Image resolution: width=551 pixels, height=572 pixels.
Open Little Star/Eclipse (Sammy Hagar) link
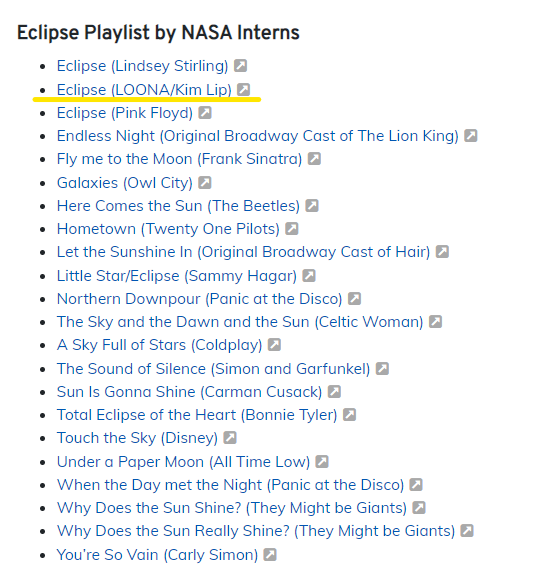[x=177, y=276]
